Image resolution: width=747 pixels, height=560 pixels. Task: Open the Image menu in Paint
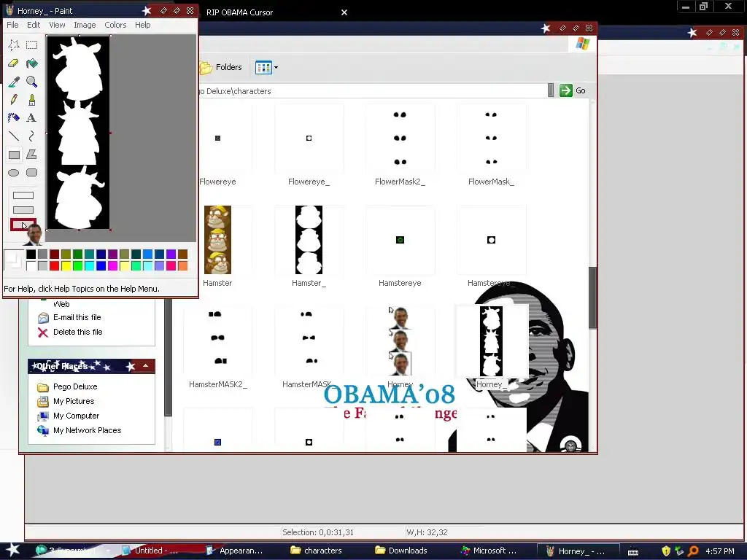(85, 25)
